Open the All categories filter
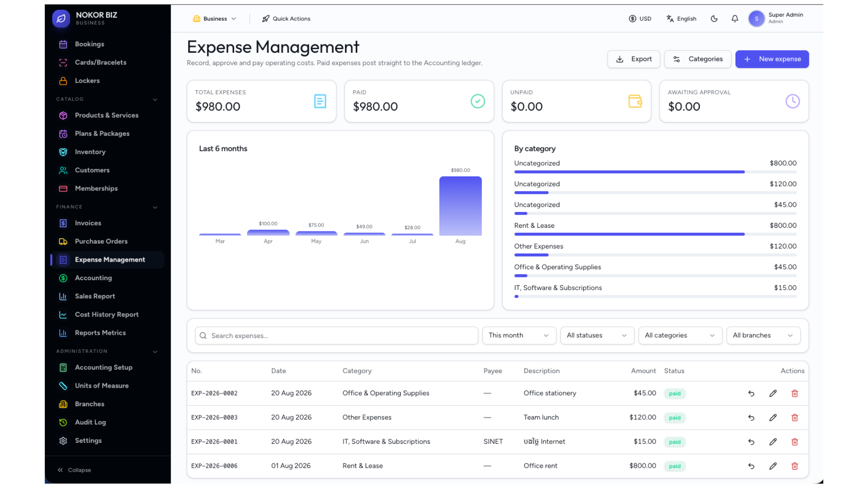The image size is (868, 488). (680, 336)
